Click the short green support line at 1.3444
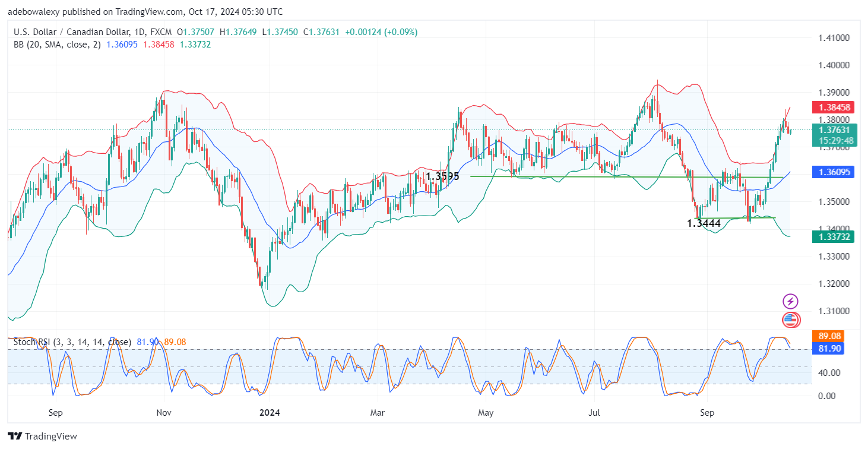 point(736,218)
